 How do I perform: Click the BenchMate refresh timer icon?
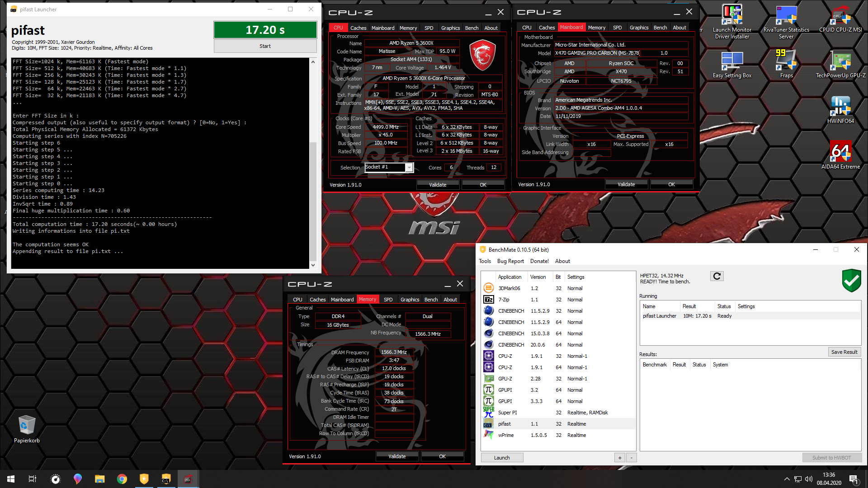[717, 276]
